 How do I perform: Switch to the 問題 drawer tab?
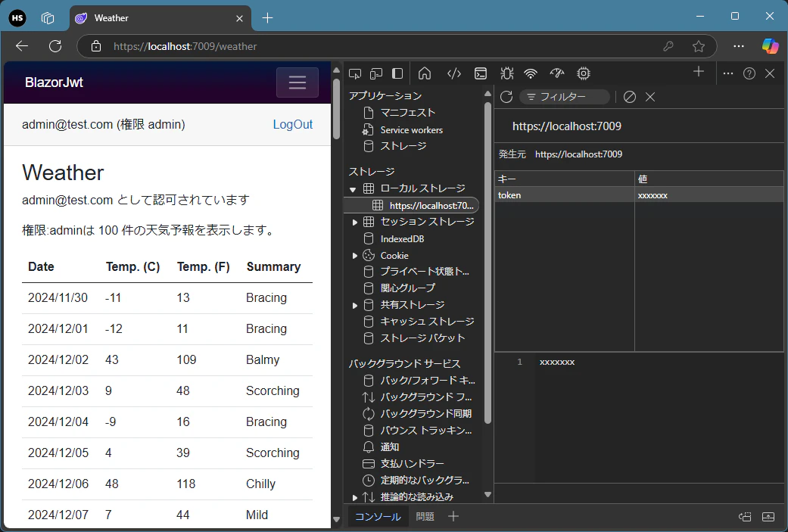[x=425, y=516]
